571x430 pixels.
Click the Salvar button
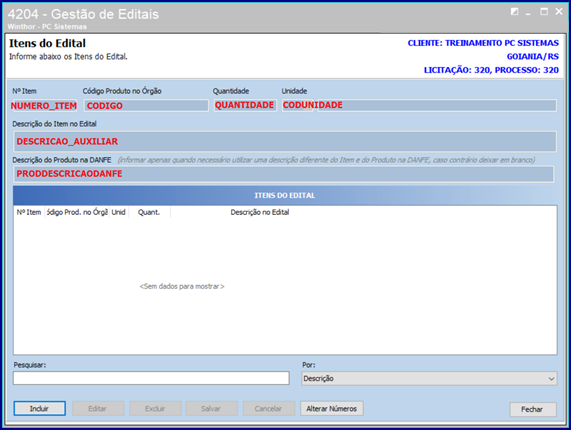[x=211, y=409]
